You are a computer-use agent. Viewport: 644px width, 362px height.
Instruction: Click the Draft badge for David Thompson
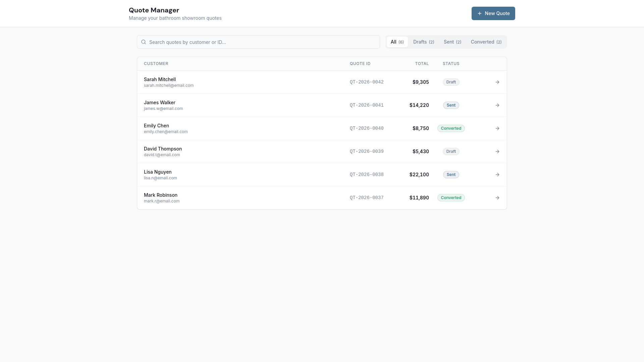[451, 152]
